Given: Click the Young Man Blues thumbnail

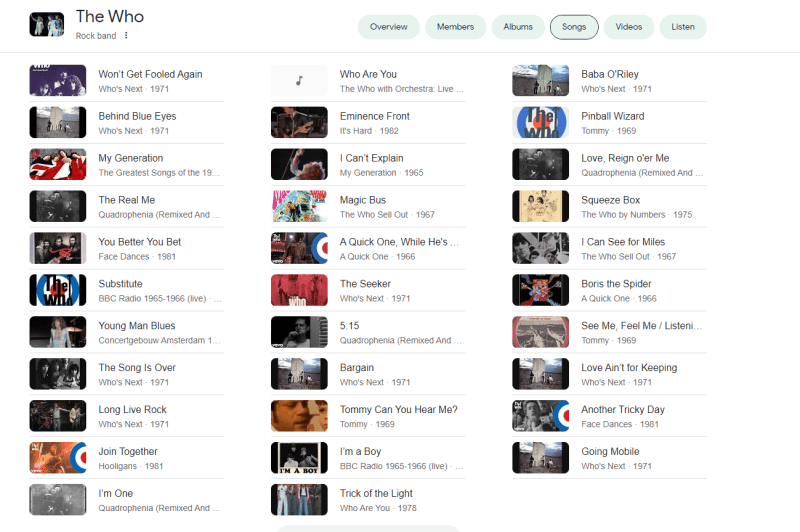Looking at the screenshot, I should (x=58, y=332).
